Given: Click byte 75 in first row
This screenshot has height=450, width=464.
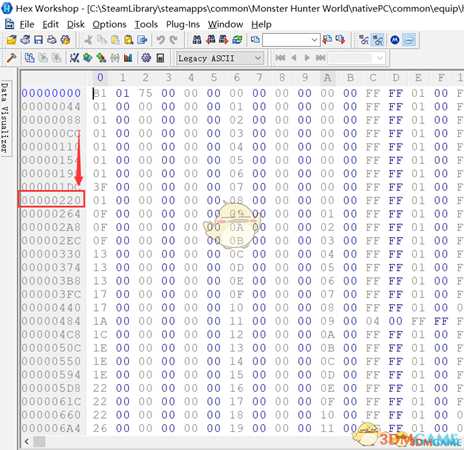Looking at the screenshot, I should [145, 93].
